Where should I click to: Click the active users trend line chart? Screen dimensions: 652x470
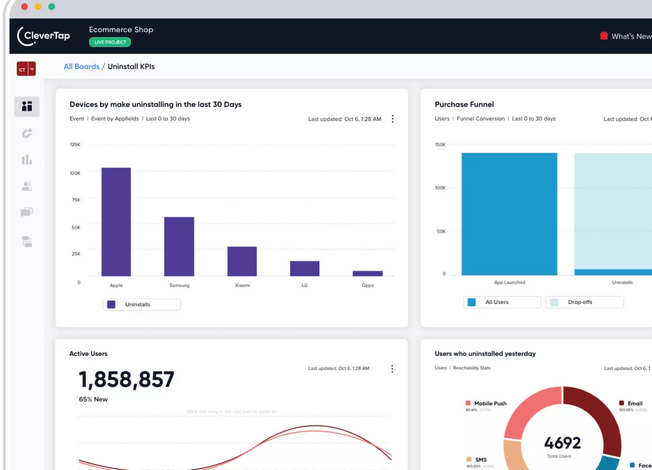point(235,447)
